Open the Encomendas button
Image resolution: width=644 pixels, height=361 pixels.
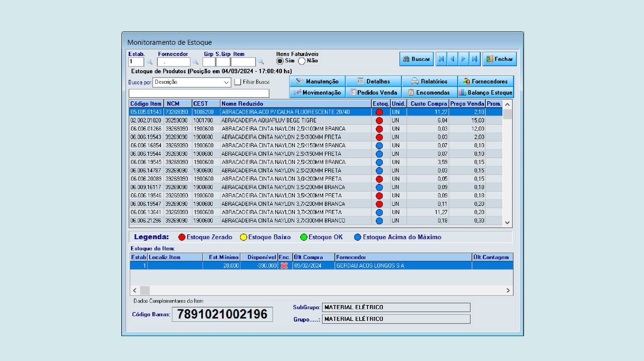429,92
